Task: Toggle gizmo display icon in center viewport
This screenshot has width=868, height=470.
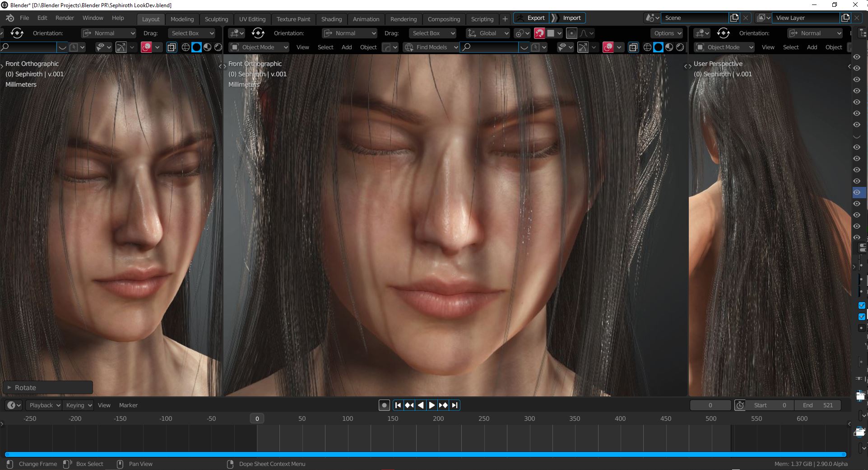Action: [583, 47]
